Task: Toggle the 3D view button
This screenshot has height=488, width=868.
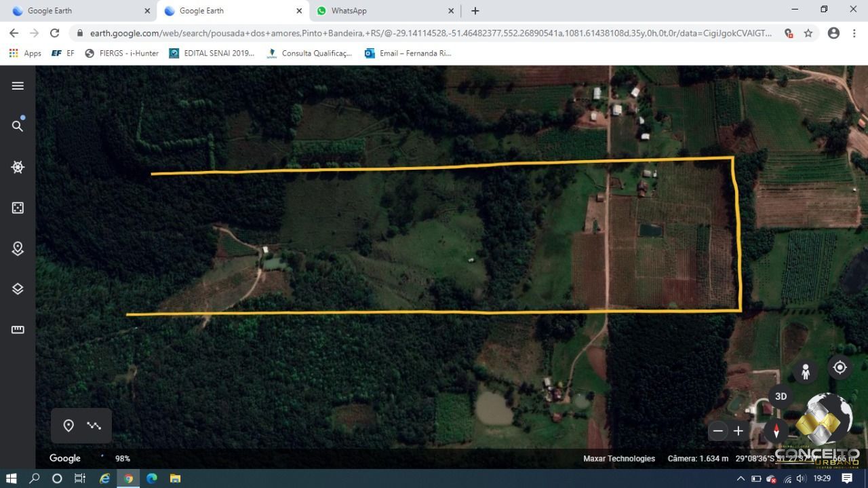Action: (x=781, y=396)
